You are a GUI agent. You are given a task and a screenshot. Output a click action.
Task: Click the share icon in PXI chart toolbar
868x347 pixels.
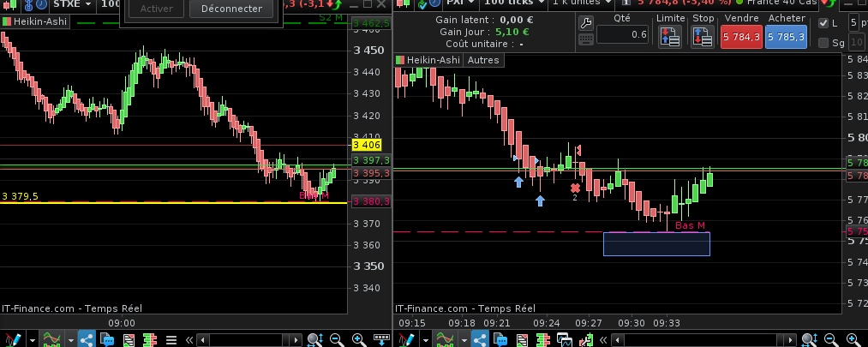click(x=479, y=339)
